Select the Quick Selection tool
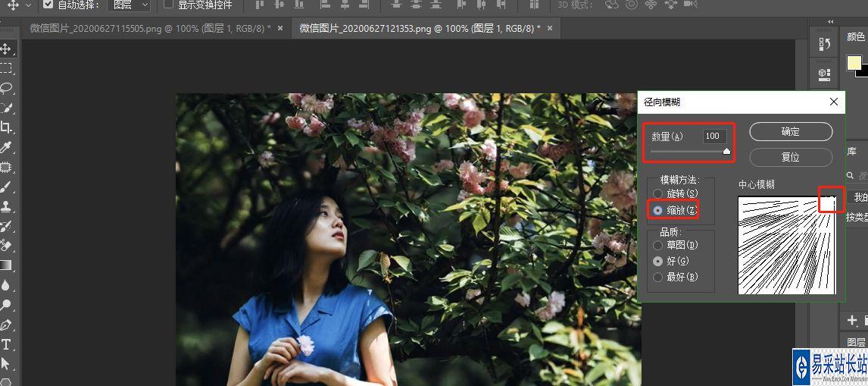This screenshot has height=386, width=868. click(x=6, y=108)
